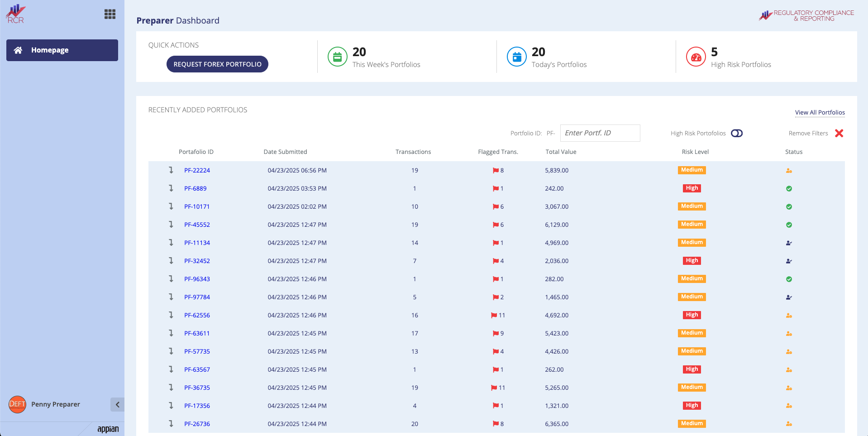Click the red High Risk Portfolios gauge icon

point(696,57)
